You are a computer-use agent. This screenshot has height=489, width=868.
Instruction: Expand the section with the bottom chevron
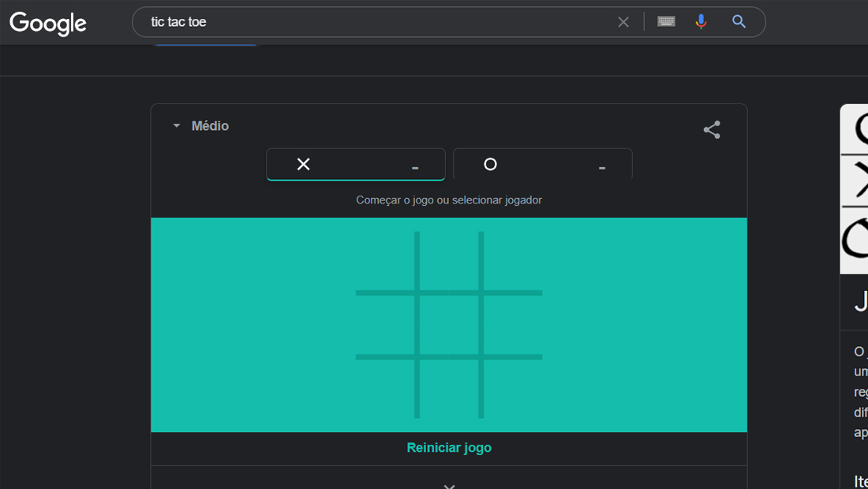tap(449, 486)
